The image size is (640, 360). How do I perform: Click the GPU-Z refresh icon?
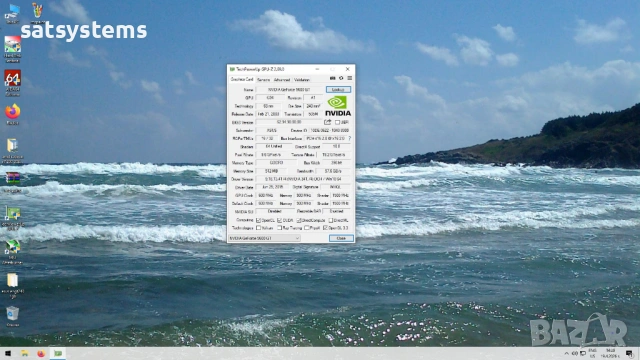[341, 78]
